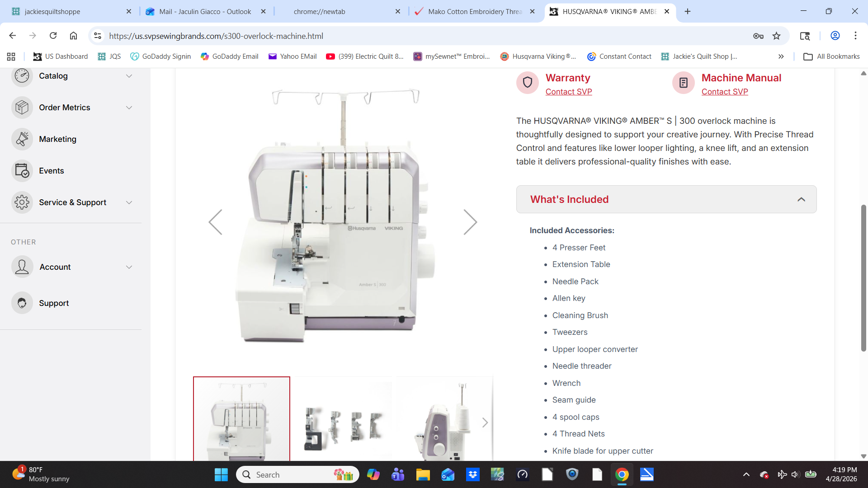
Task: Click the Marketing megaphone sidebar icon
Action: pyautogui.click(x=22, y=139)
